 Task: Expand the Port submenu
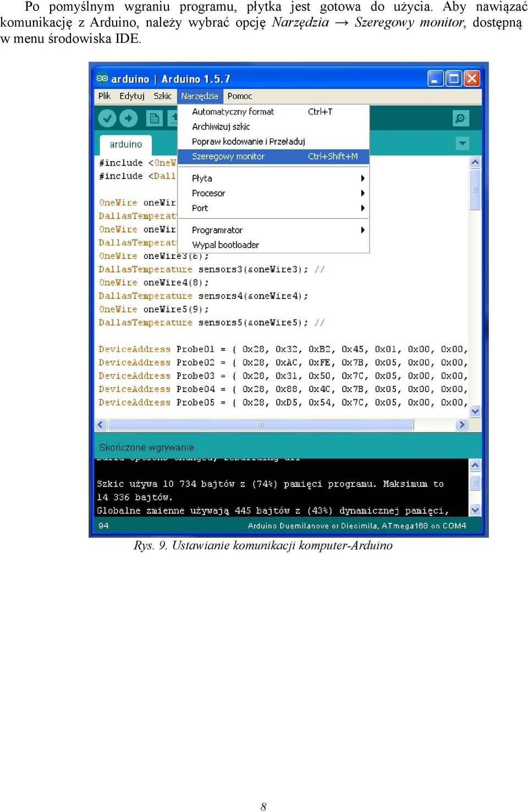click(x=273, y=208)
